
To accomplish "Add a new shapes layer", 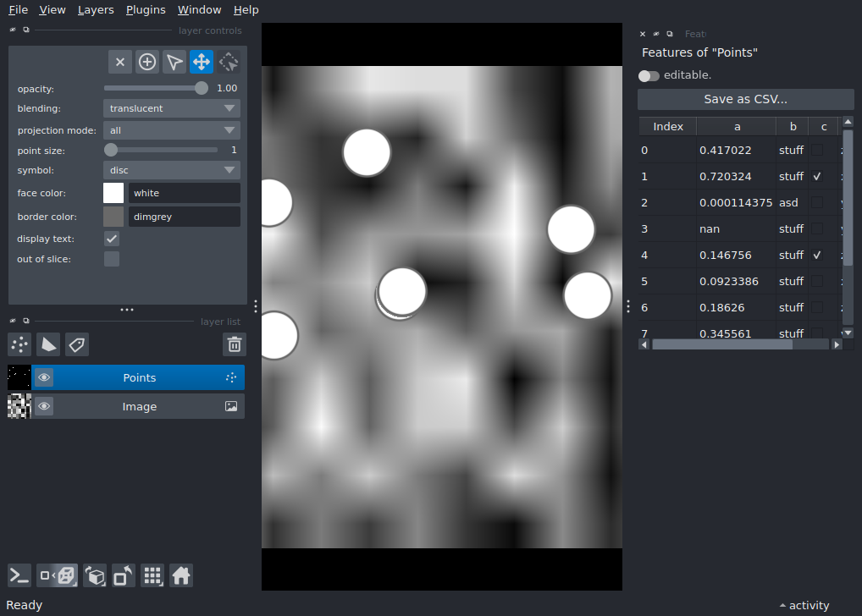I will pos(47,344).
